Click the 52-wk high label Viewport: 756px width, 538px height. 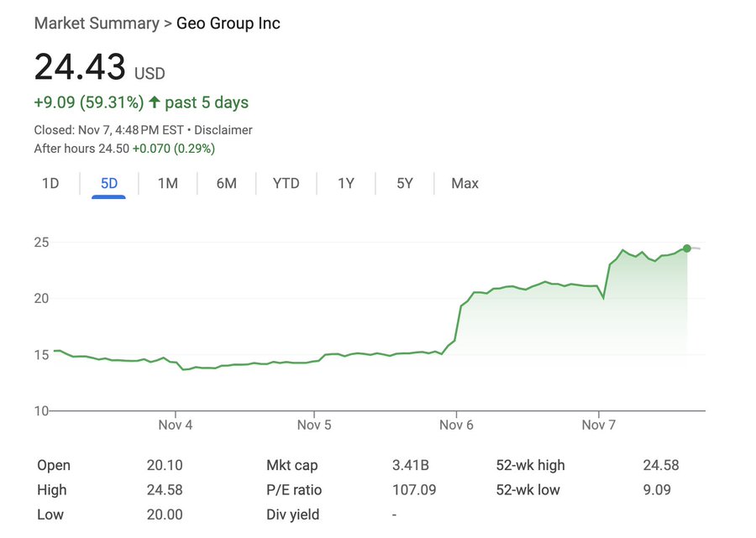click(530, 465)
